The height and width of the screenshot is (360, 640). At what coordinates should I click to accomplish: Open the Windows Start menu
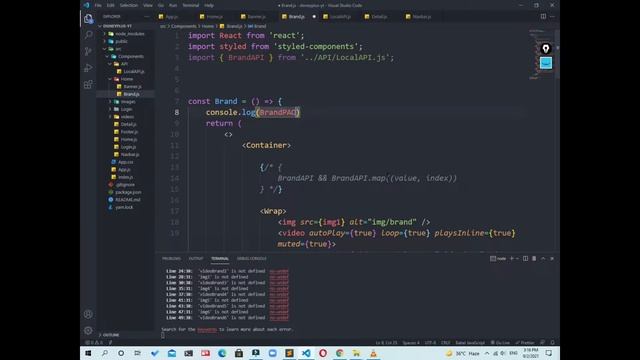[x=88, y=353]
